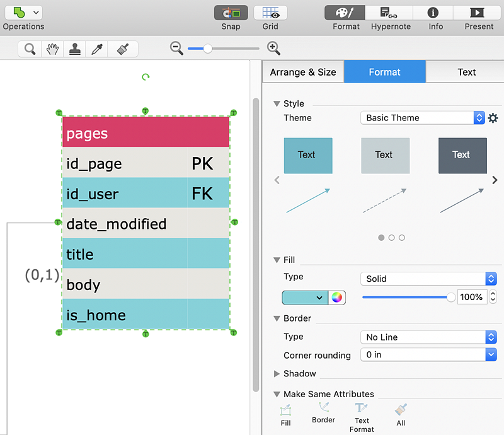Click the zoom in magnifier
Viewport: 504px width, 435px height.
(x=273, y=49)
